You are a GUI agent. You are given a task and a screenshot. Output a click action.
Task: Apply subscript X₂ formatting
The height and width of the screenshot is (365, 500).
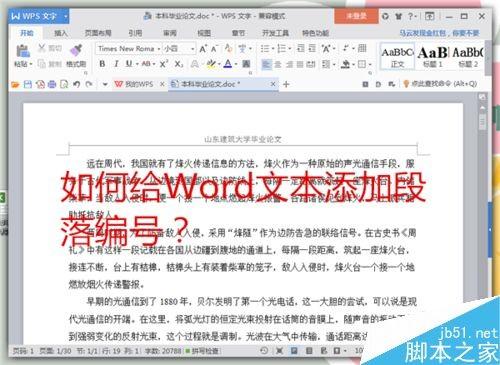(179, 64)
